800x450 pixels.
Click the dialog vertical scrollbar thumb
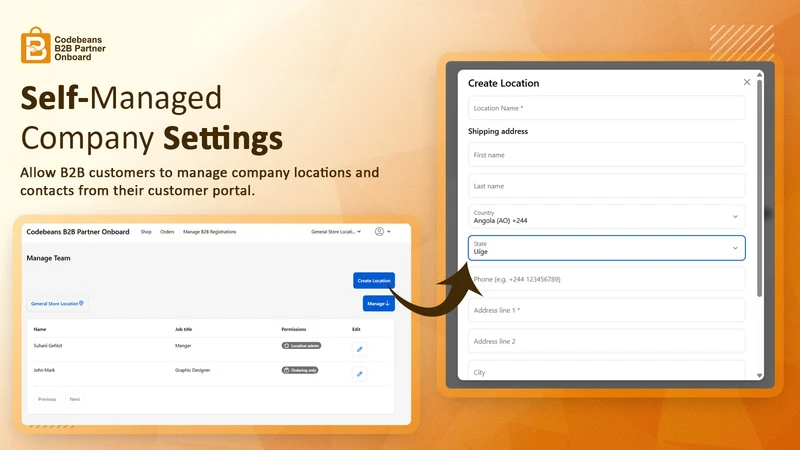pos(760,188)
